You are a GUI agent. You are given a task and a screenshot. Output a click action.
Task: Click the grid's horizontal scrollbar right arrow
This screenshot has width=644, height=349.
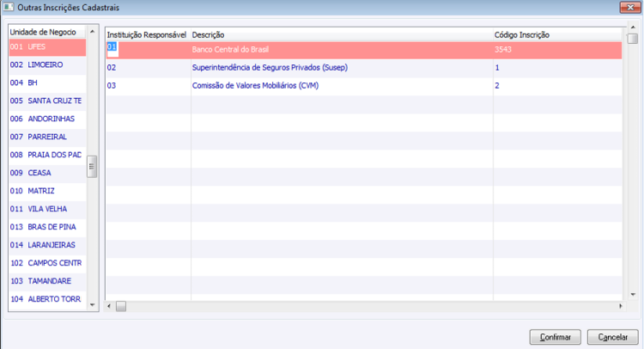tap(620, 306)
